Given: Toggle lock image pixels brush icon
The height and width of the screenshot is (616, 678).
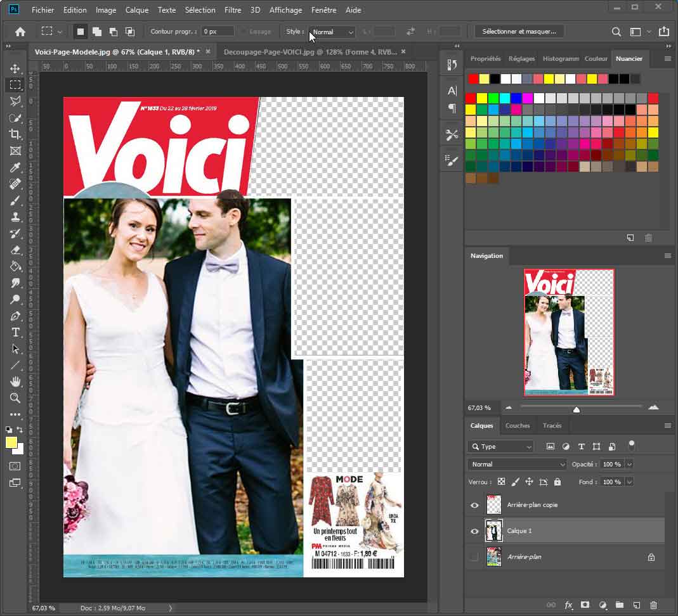Looking at the screenshot, I should click(x=515, y=482).
